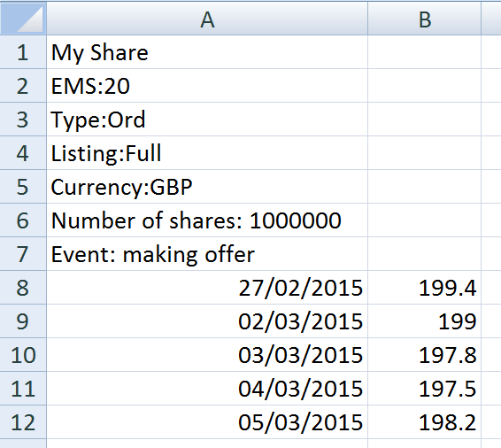Click the date cell 27/02/2015
Viewport: 501px width, 448px height.
207,288
